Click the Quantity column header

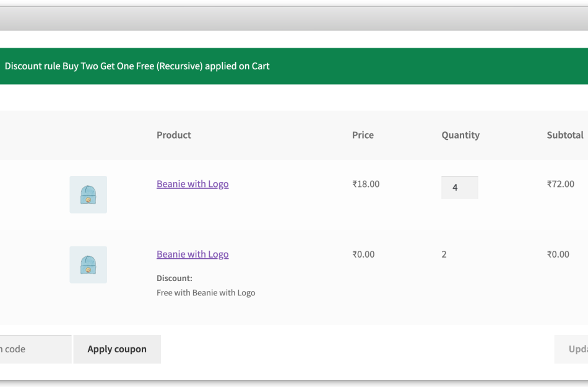(x=460, y=135)
